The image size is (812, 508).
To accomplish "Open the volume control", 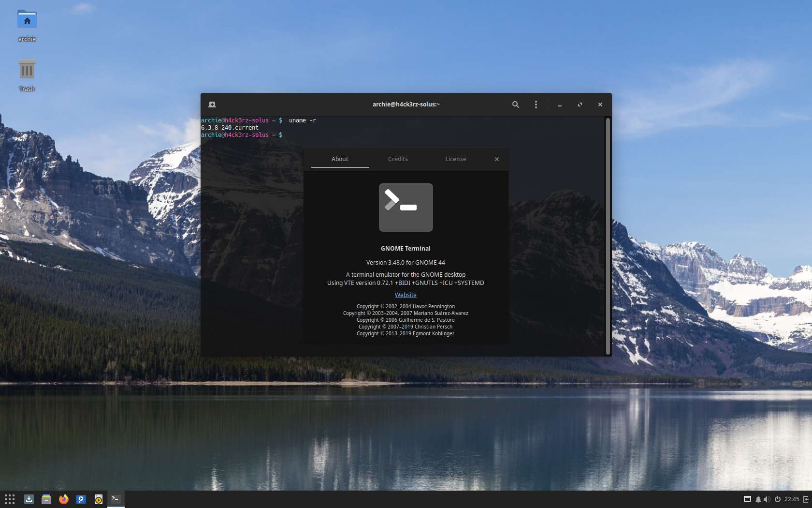I will point(767,499).
